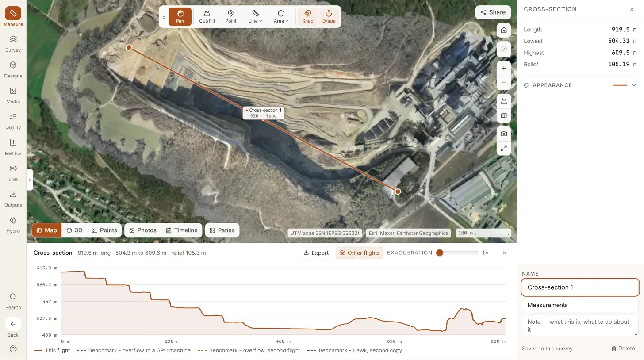Click the Share button
Viewport: 644px width, 360px height.
(x=493, y=12)
